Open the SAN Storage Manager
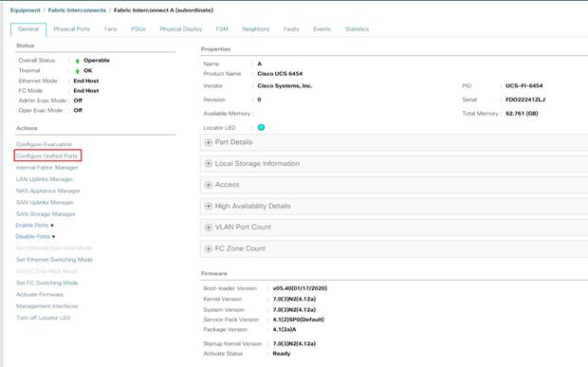Screen dimensions: 588x367 pyautogui.click(x=46, y=214)
